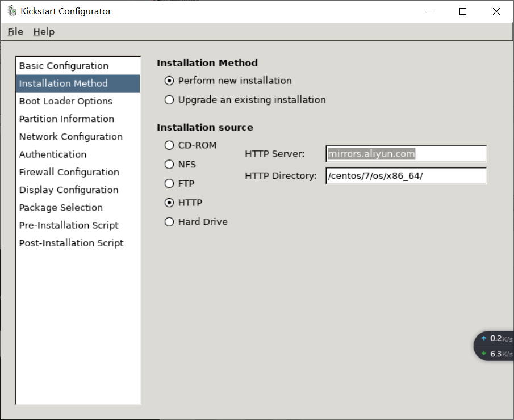Open Package Selection section
This screenshot has width=514, height=420.
click(x=61, y=208)
